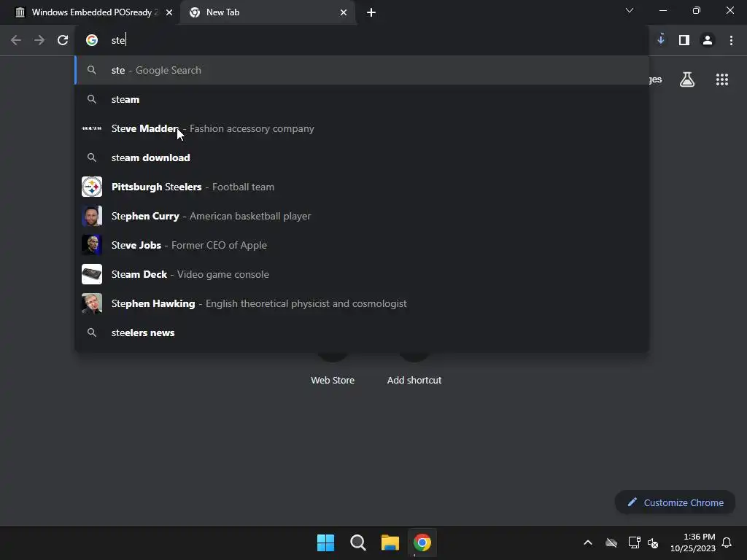Choose Stephen Curry basketball player suggestion

click(x=362, y=216)
